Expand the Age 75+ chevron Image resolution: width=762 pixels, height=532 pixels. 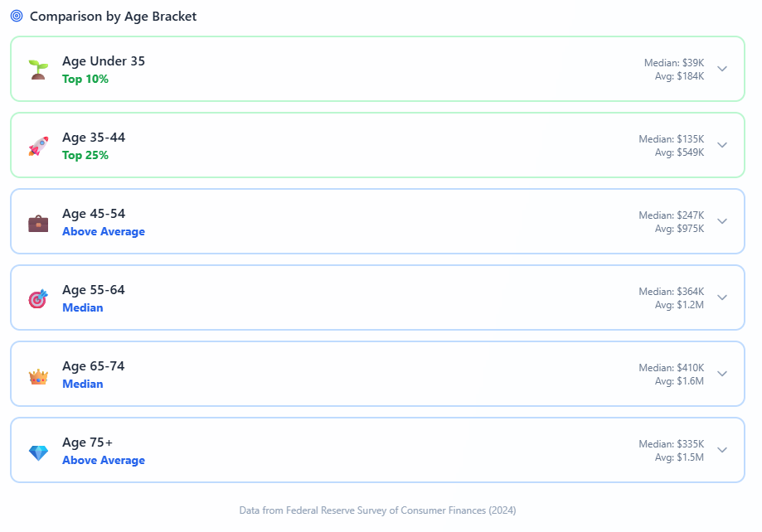(x=722, y=450)
